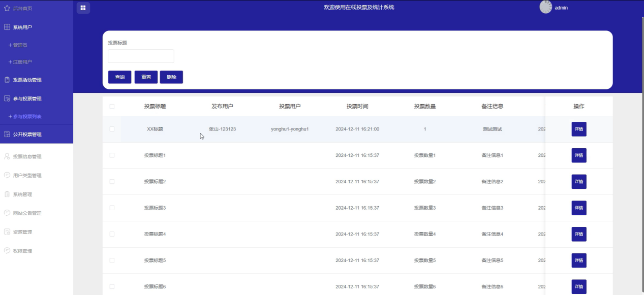The image size is (644, 295).
Task: Click the chat icon beside 用户类型管理
Action: 7,175
